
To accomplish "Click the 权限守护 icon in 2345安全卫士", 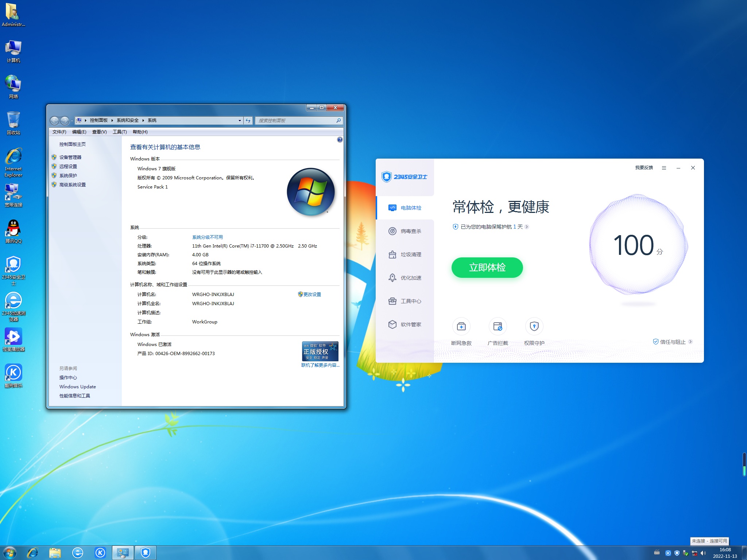I will tap(534, 326).
